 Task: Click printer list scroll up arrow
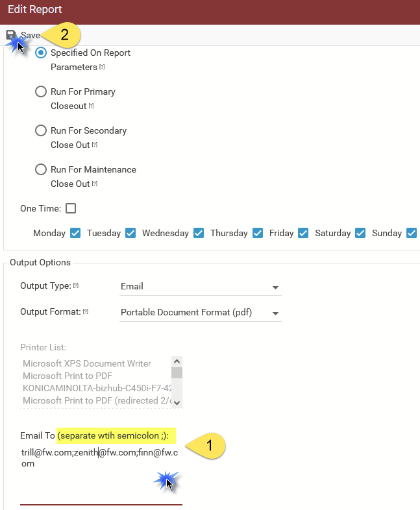tap(177, 361)
